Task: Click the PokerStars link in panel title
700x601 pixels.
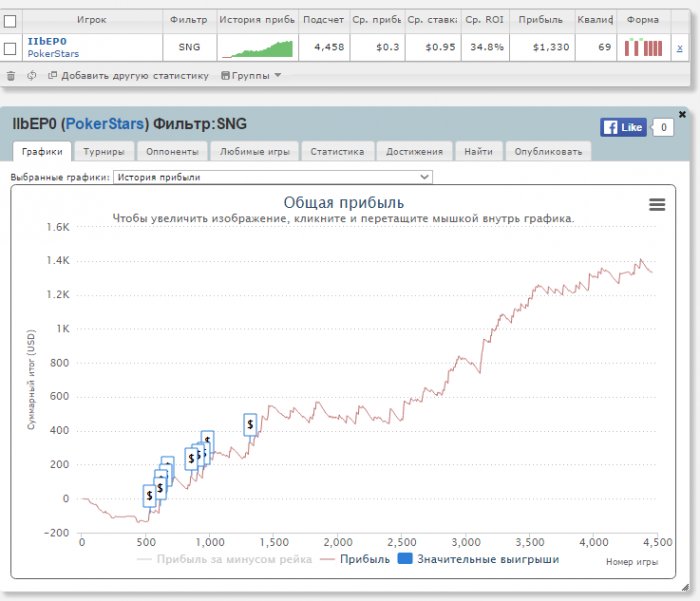Action: point(105,124)
